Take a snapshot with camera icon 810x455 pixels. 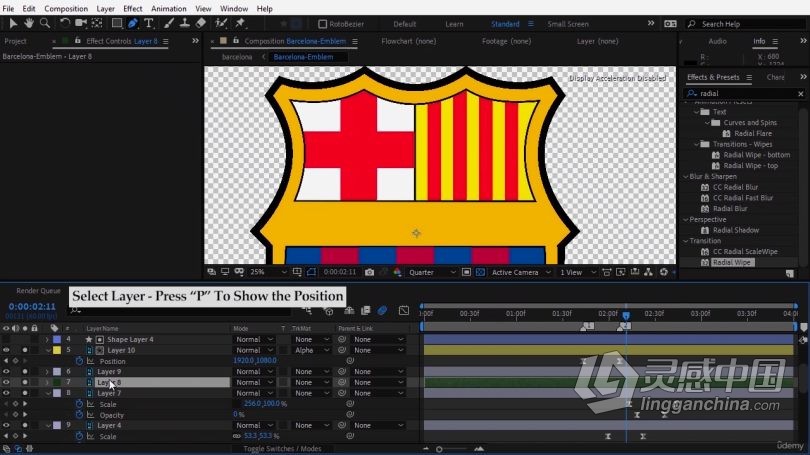(x=369, y=272)
